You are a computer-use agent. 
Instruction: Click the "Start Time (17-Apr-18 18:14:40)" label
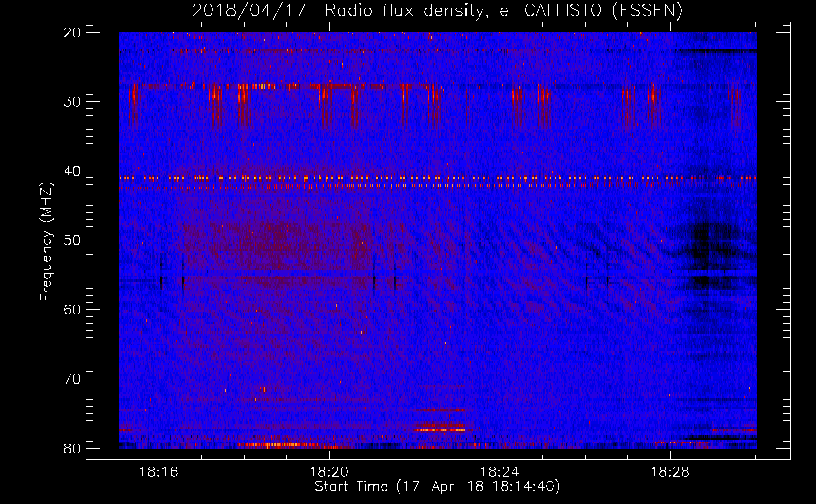pos(437,487)
